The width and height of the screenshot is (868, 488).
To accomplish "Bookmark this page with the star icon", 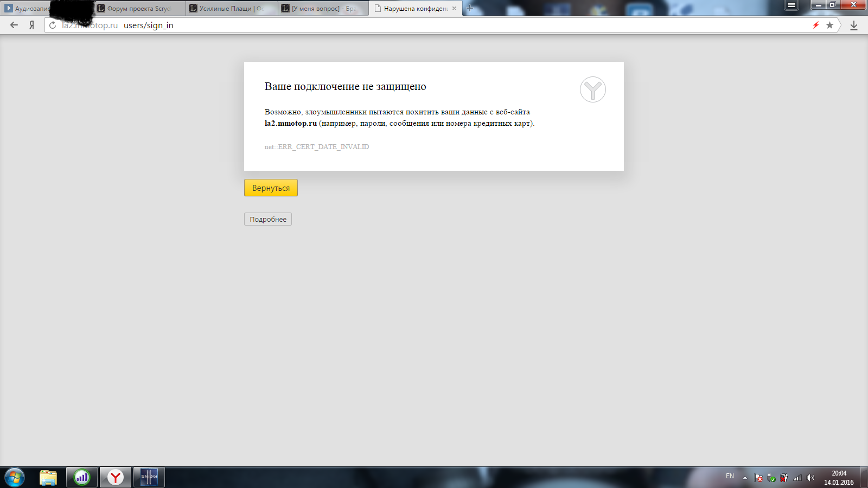I will pyautogui.click(x=829, y=25).
